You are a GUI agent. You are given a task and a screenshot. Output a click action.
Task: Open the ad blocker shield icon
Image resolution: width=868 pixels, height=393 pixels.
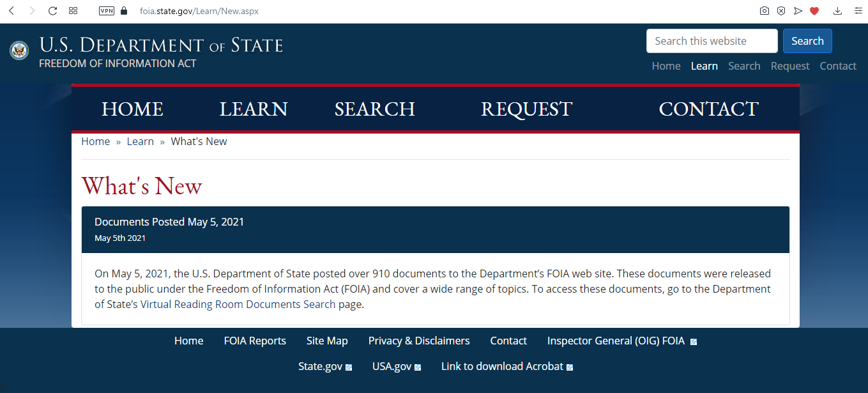click(781, 11)
